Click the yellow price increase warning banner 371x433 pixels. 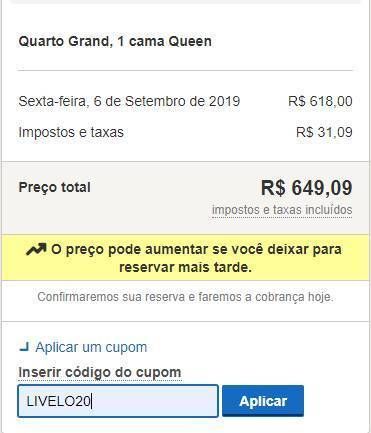point(185,257)
